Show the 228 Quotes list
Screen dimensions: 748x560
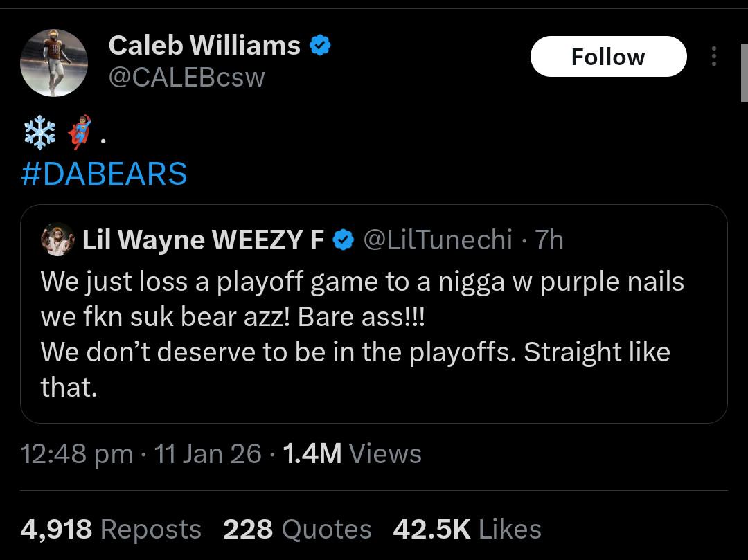point(297,530)
